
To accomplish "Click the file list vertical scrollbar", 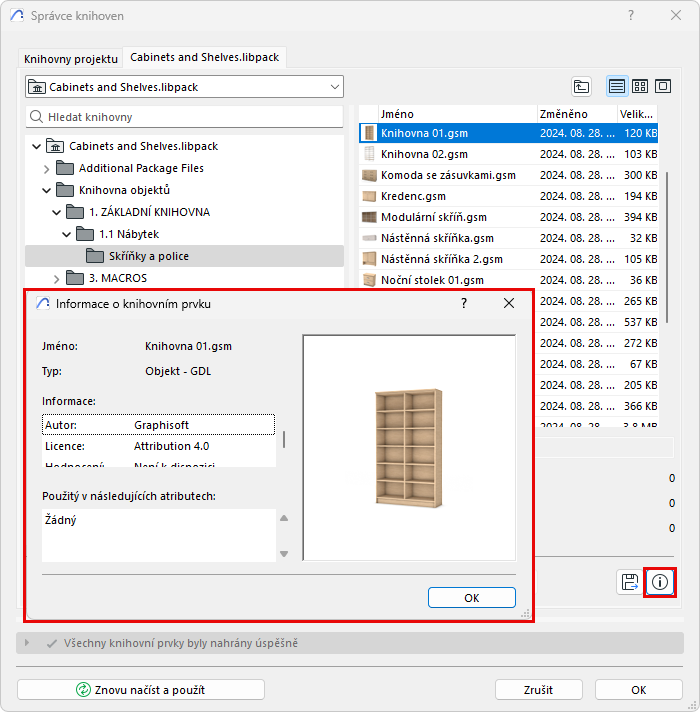I will coord(667,247).
